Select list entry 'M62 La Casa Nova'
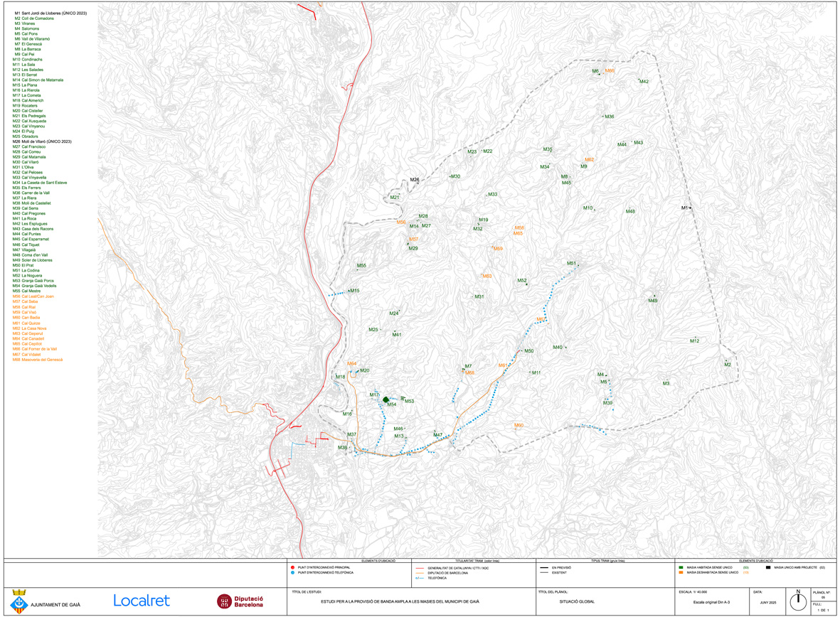 [29, 328]
